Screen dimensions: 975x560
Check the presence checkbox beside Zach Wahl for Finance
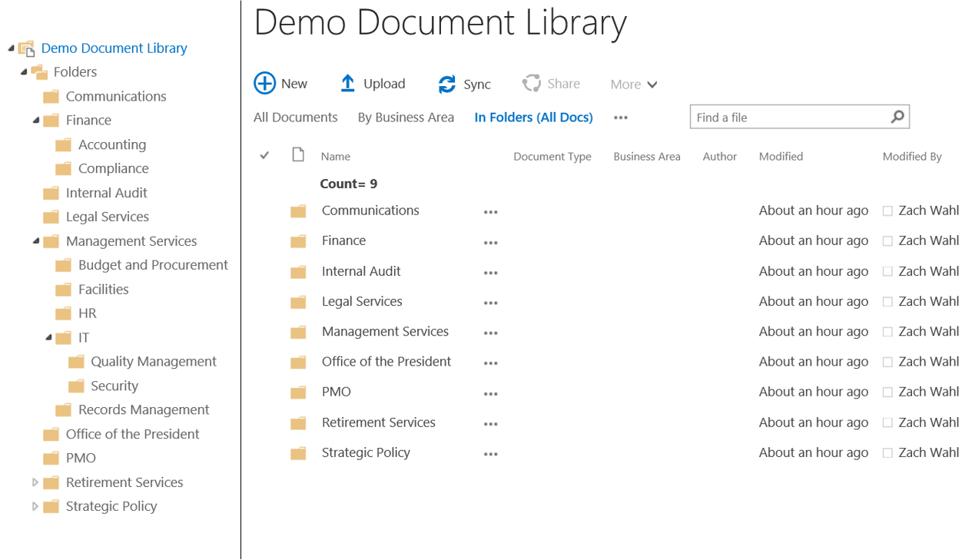click(x=887, y=240)
